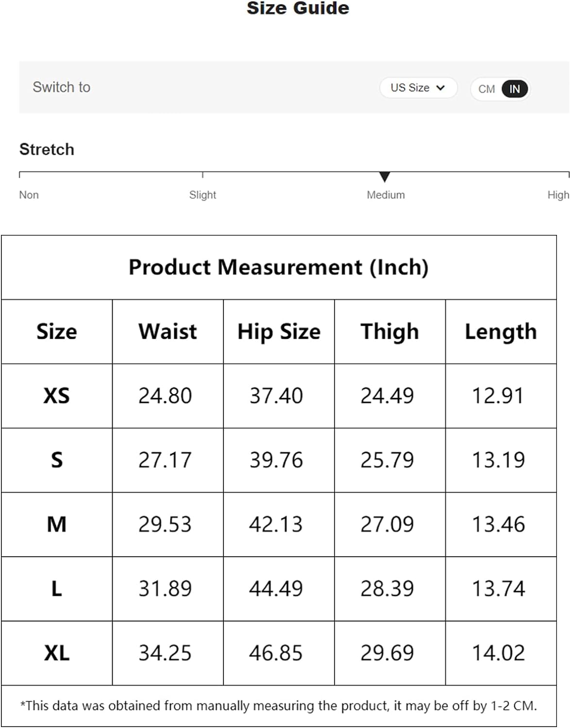571x728 pixels.
Task: Select the High stretch label
Action: (558, 195)
